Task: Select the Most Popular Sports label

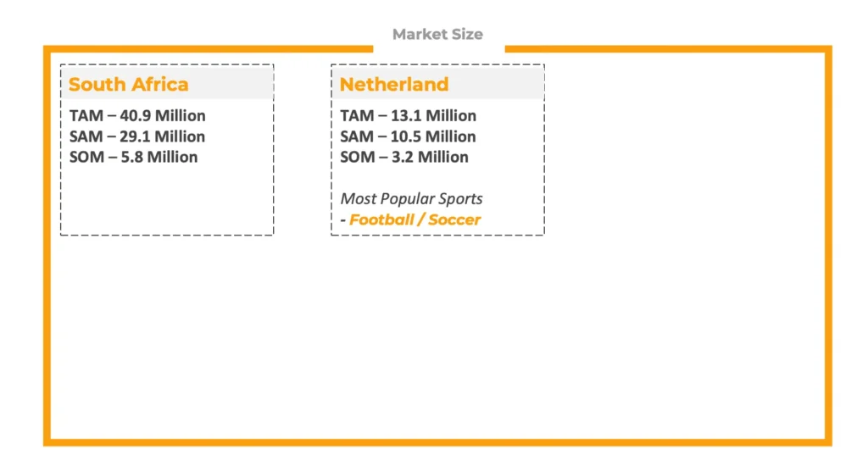Action: [412, 199]
